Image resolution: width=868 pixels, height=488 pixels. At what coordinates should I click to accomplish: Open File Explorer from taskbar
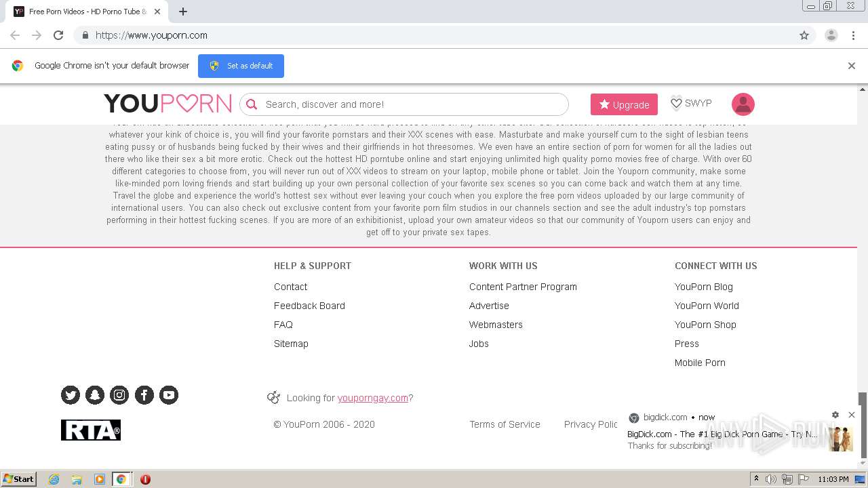[77, 479]
